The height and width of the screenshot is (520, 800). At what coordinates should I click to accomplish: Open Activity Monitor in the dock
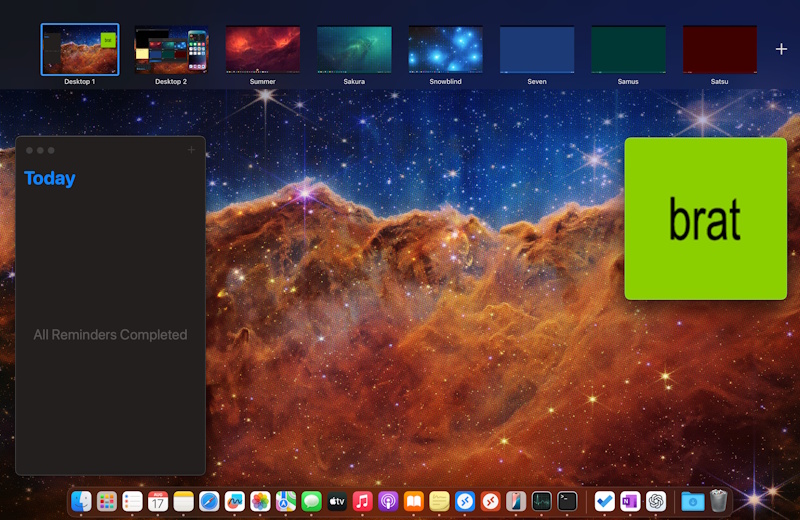click(x=541, y=502)
